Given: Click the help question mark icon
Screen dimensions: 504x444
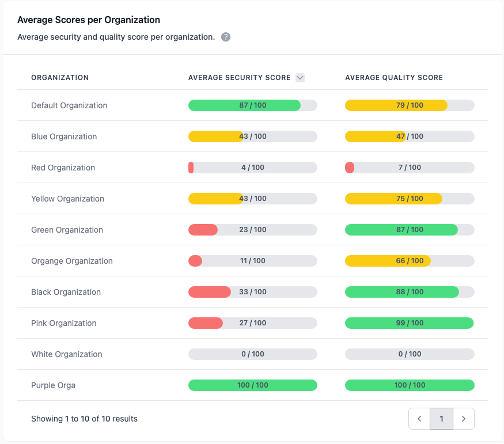Looking at the screenshot, I should coord(225,37).
